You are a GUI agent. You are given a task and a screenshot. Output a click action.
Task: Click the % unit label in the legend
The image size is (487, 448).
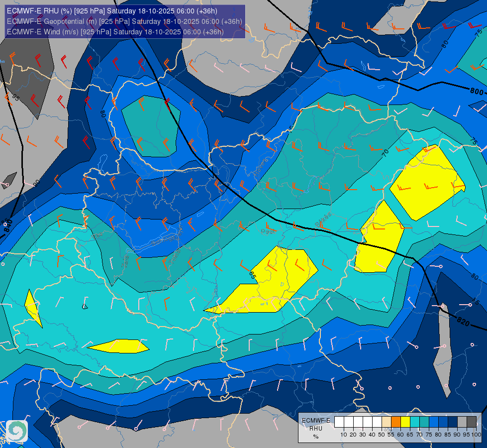(316, 437)
